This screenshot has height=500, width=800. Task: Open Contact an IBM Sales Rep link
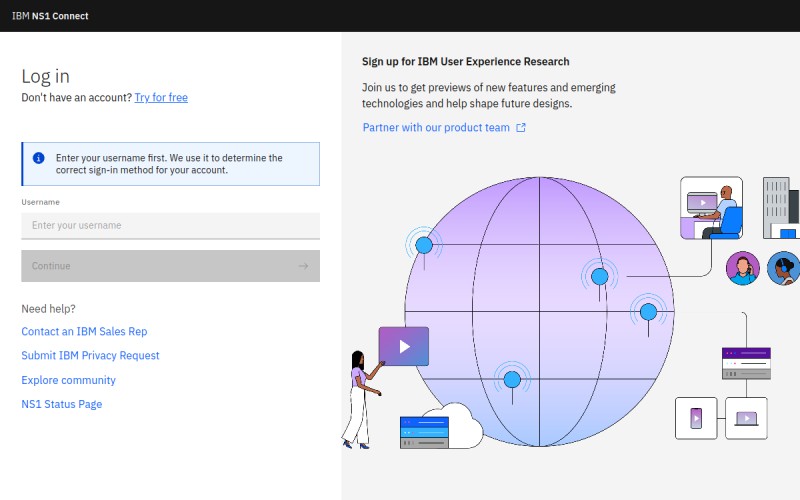(84, 332)
